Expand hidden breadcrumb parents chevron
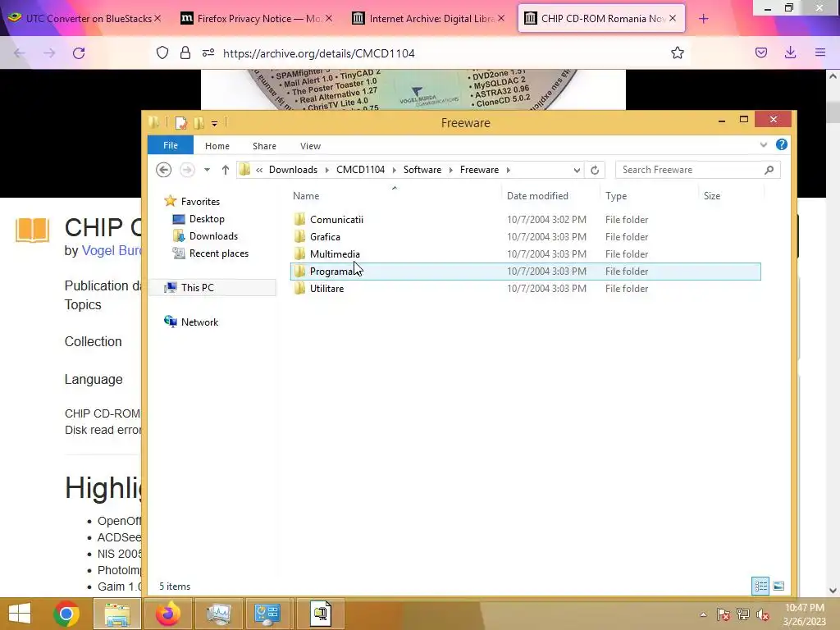Viewport: 840px width, 630px height. coord(259,170)
